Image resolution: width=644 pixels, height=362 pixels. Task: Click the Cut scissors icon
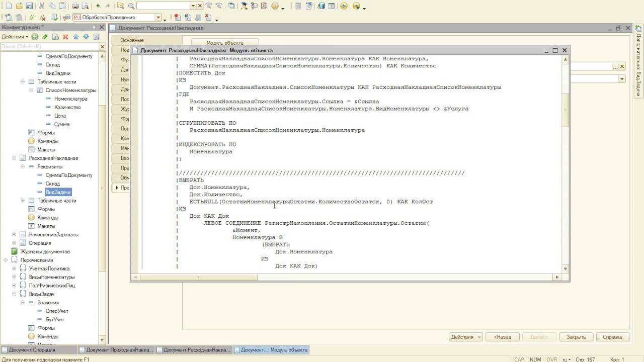pyautogui.click(x=42, y=6)
